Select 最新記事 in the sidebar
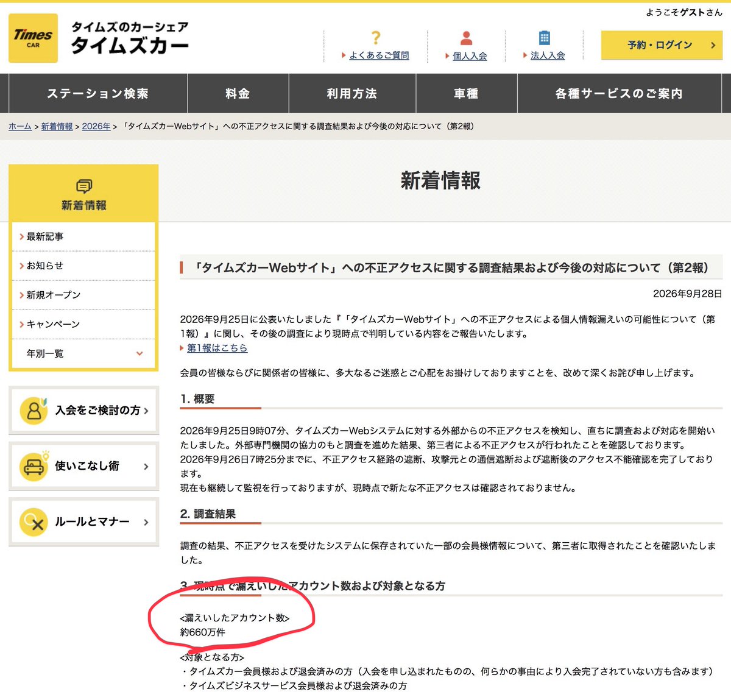 coord(83,236)
